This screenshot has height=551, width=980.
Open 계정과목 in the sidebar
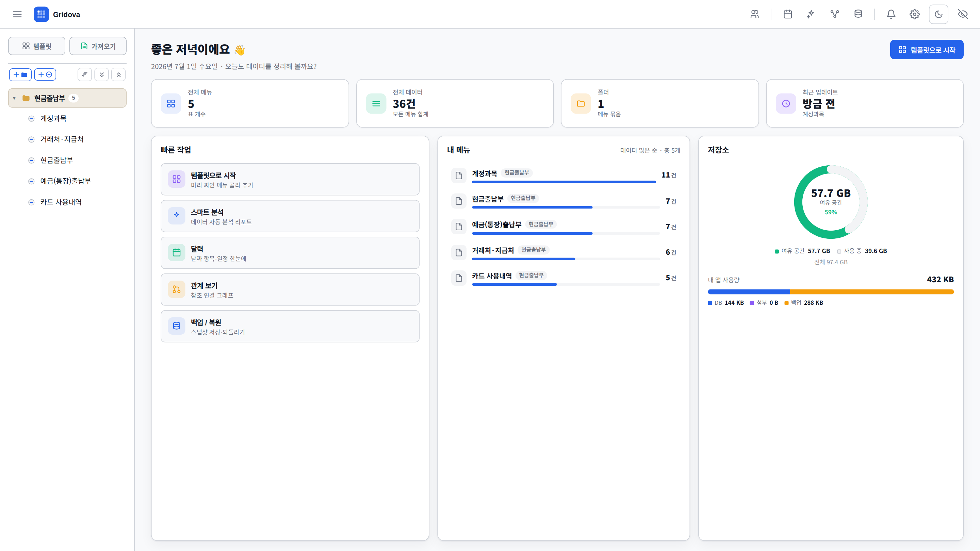click(53, 119)
